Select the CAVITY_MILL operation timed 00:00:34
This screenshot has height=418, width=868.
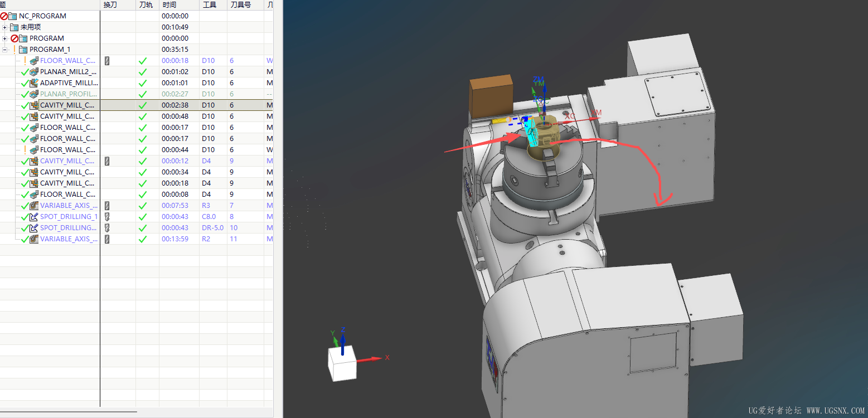67,172
